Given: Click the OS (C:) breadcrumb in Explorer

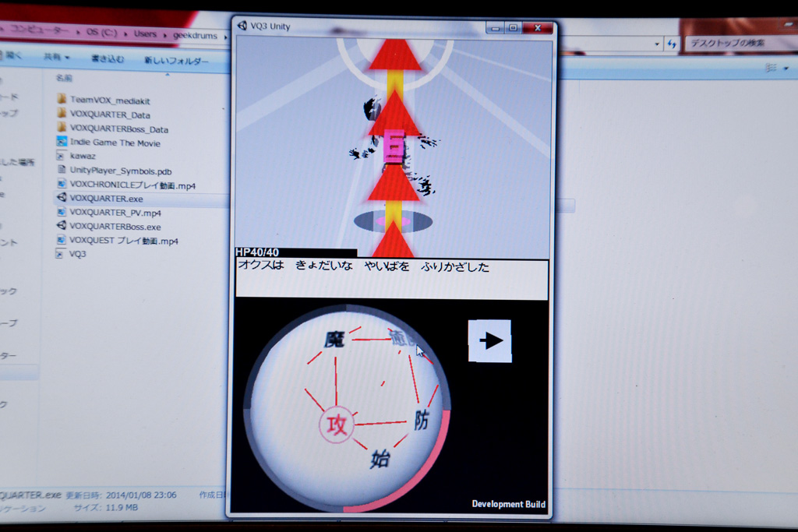Looking at the screenshot, I should [102, 32].
